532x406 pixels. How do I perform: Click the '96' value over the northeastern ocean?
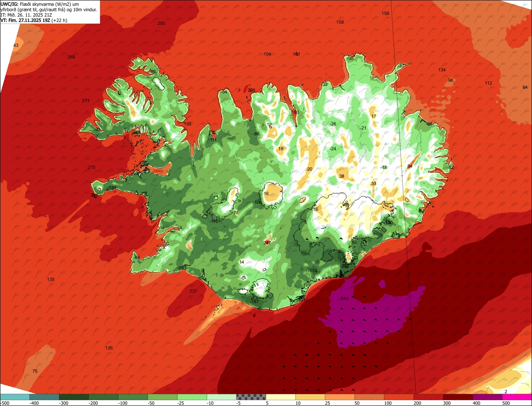click(x=451, y=80)
